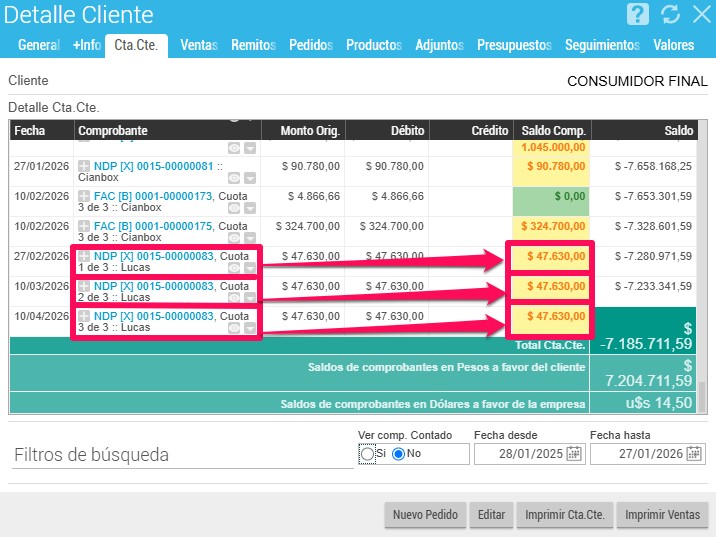Image resolution: width=716 pixels, height=537 pixels.
Task: Expand the NDP 0015-00000081 row with plus icon
Action: pos(84,166)
